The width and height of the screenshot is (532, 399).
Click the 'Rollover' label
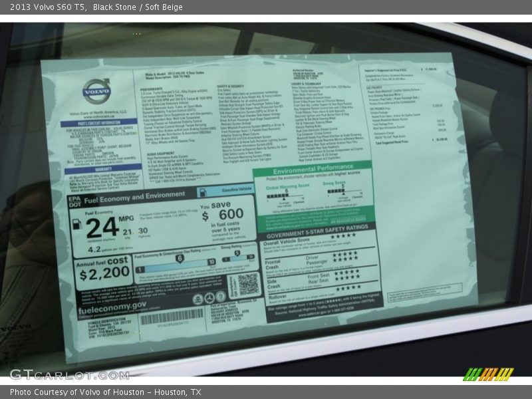[277, 297]
